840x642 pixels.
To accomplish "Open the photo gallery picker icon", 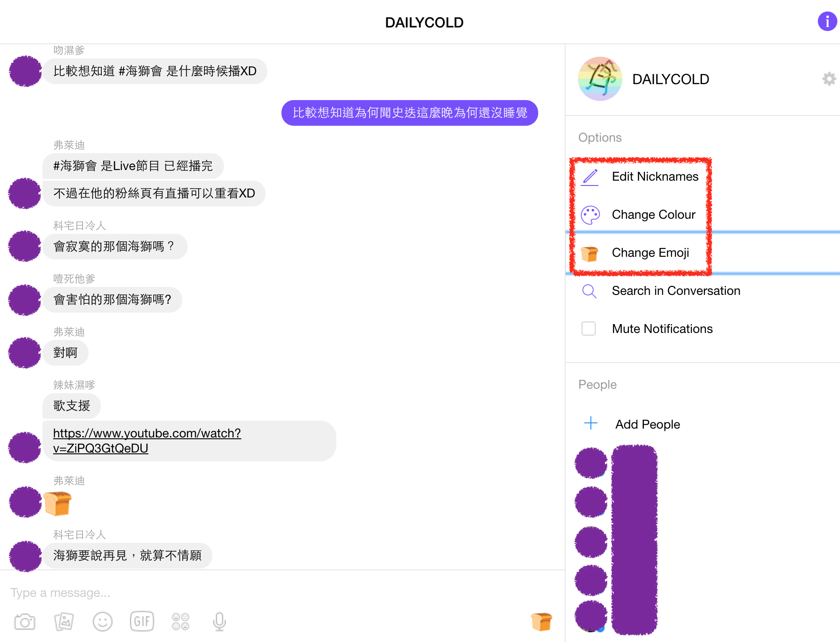I will click(x=64, y=622).
